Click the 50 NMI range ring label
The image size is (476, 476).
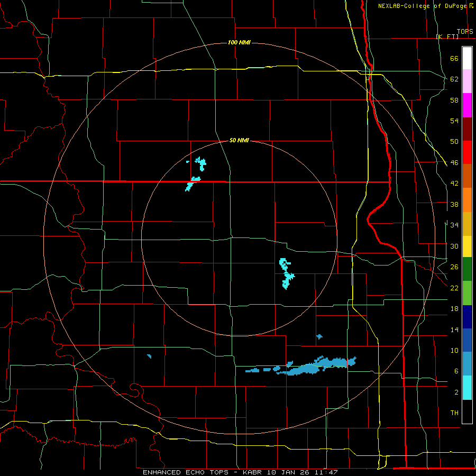point(239,140)
